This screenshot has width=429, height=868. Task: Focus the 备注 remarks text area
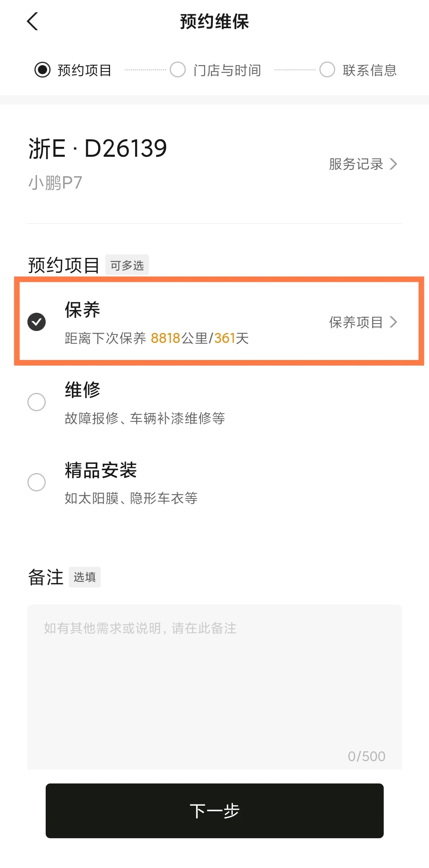214,687
